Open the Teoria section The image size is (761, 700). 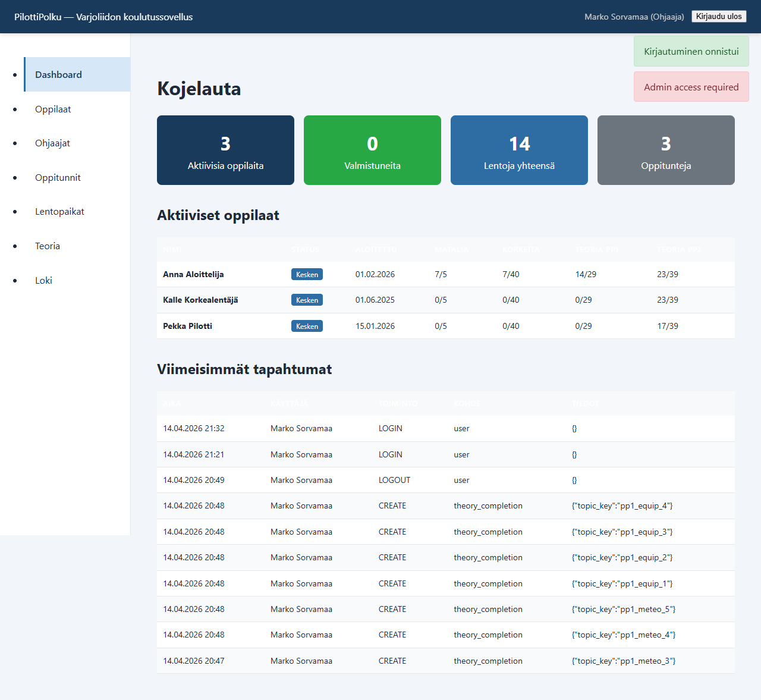pos(48,246)
